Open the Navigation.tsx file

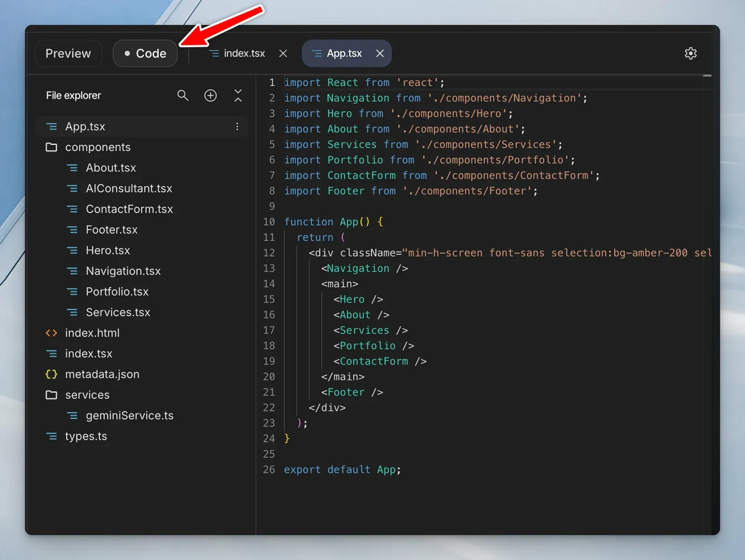123,271
